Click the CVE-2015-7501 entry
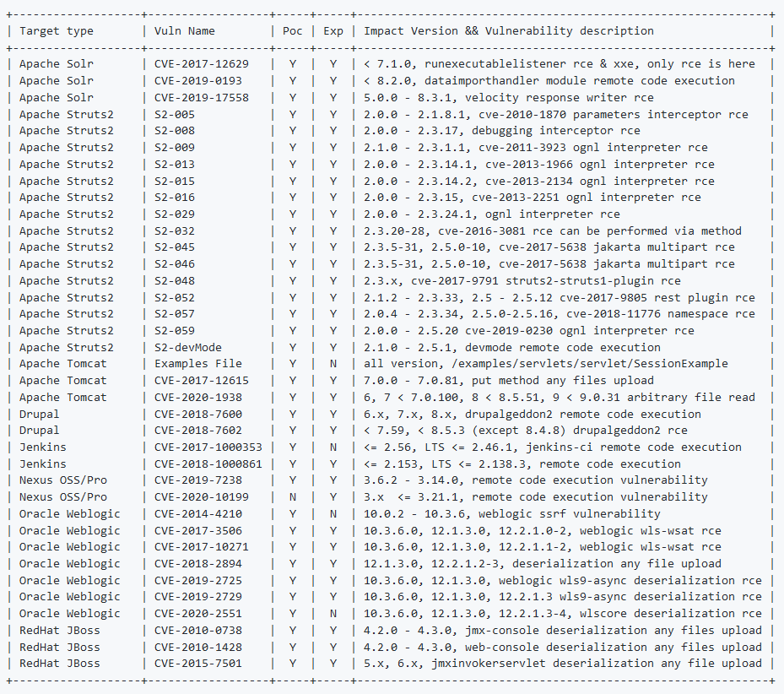This screenshot has width=784, height=694. click(198, 664)
